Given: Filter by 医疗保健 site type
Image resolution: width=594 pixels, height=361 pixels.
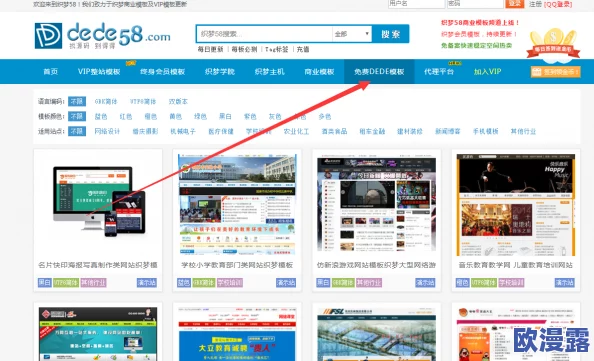Looking at the screenshot, I should (221, 131).
